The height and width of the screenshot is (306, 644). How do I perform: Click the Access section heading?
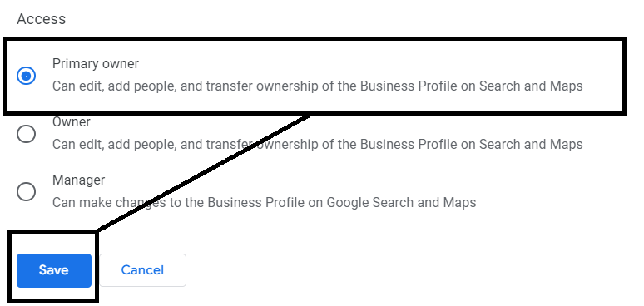(41, 19)
